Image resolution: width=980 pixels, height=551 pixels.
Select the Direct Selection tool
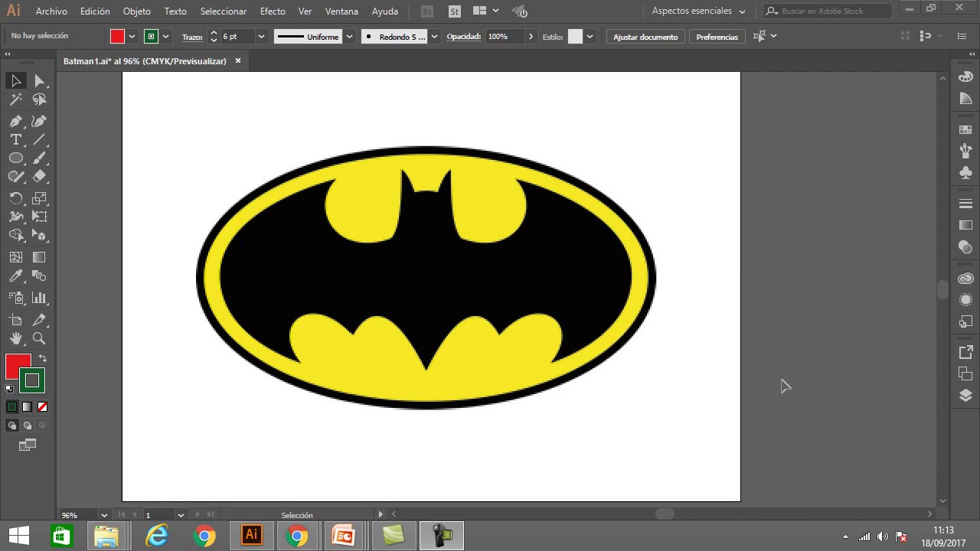[40, 80]
